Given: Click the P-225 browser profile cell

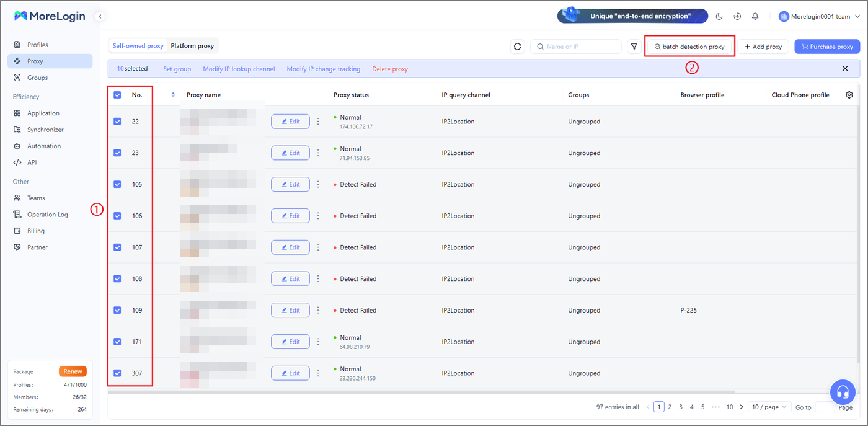Looking at the screenshot, I should 688,310.
